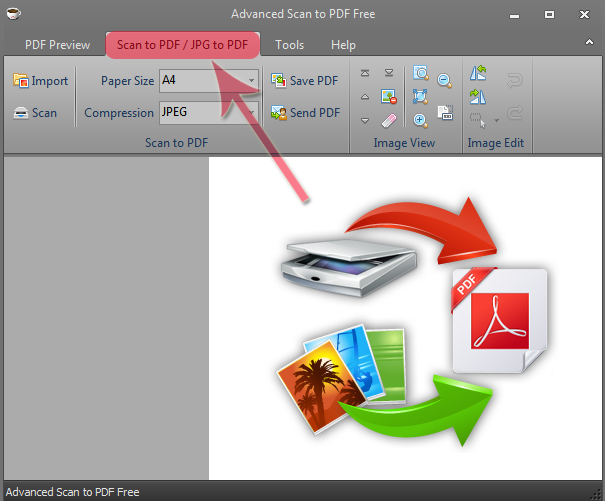Click the Import button
Image resolution: width=605 pixels, height=501 pixels.
coord(41,81)
